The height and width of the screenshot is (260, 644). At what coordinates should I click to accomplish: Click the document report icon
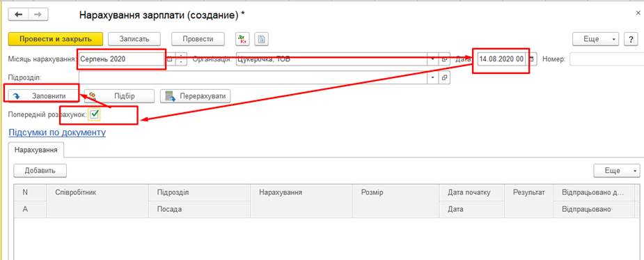pyautogui.click(x=261, y=39)
